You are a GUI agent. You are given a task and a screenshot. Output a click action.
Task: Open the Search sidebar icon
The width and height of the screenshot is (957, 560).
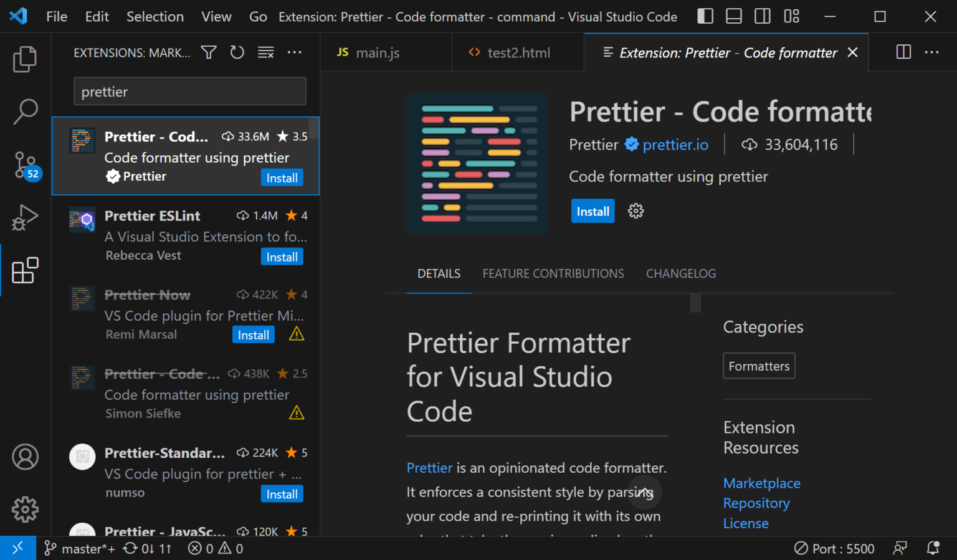tap(25, 112)
